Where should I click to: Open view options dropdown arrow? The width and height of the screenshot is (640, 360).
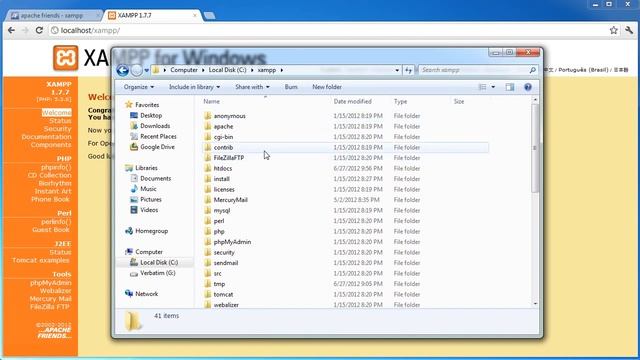493,87
